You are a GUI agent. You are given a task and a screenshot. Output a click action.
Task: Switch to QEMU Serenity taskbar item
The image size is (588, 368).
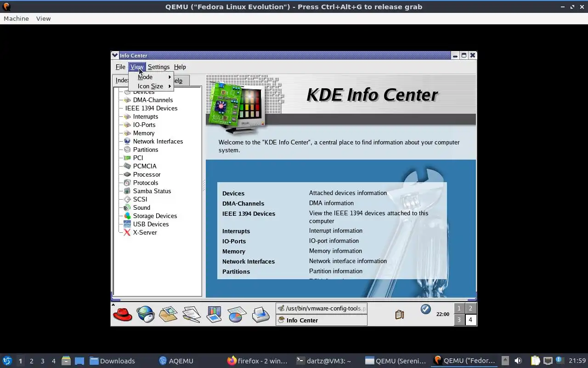click(395, 361)
